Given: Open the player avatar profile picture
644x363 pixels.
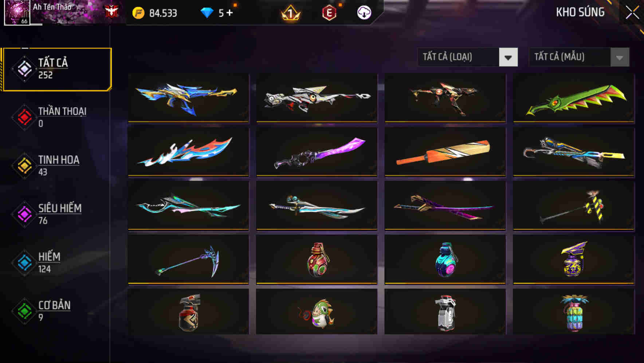Looking at the screenshot, I should click(17, 12).
